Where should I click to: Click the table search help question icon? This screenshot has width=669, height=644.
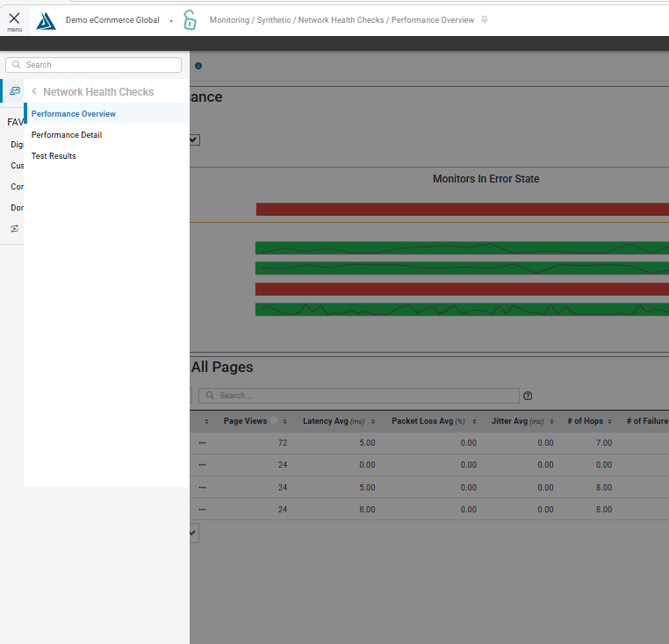pyautogui.click(x=528, y=397)
